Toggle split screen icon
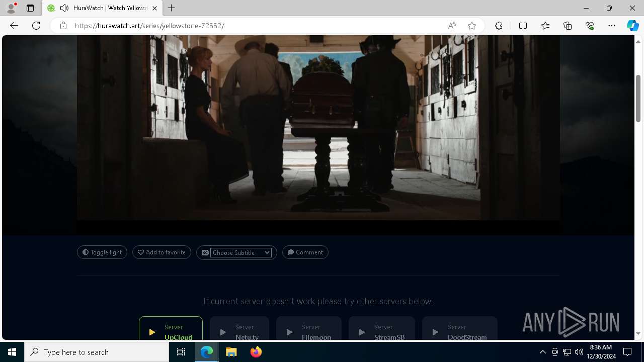This screenshot has width=644, height=362. (523, 26)
